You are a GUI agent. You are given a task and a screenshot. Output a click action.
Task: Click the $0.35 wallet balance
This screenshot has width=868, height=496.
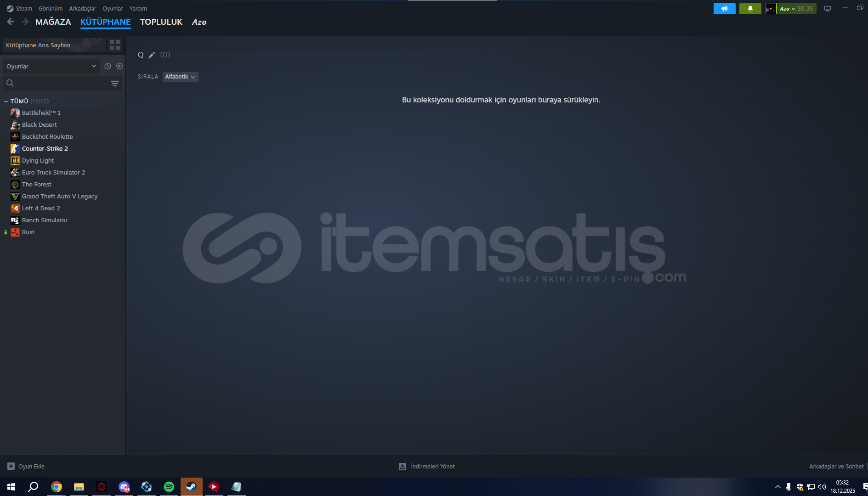(805, 9)
